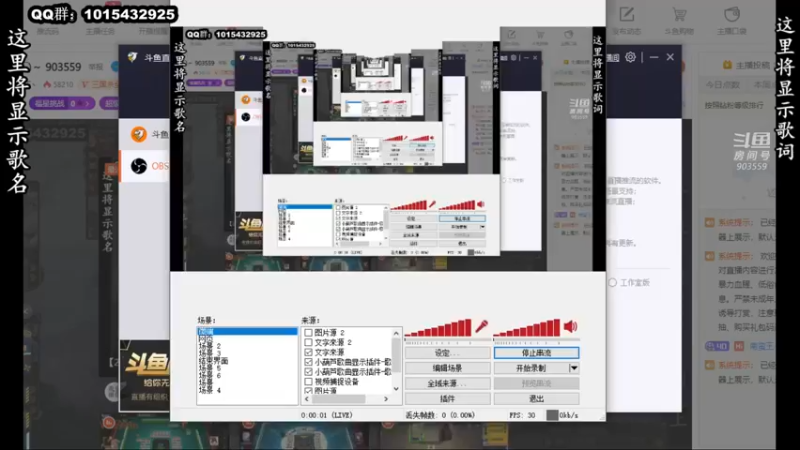Click the 发布动态 compose icon
Image resolution: width=800 pixels, height=450 pixels.
point(627,14)
